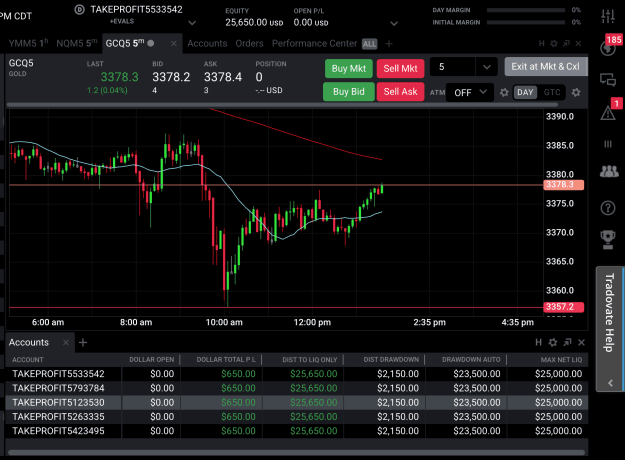625x460 pixels.
Task: Open the chat messages icon in sidebar
Action: coord(607,80)
